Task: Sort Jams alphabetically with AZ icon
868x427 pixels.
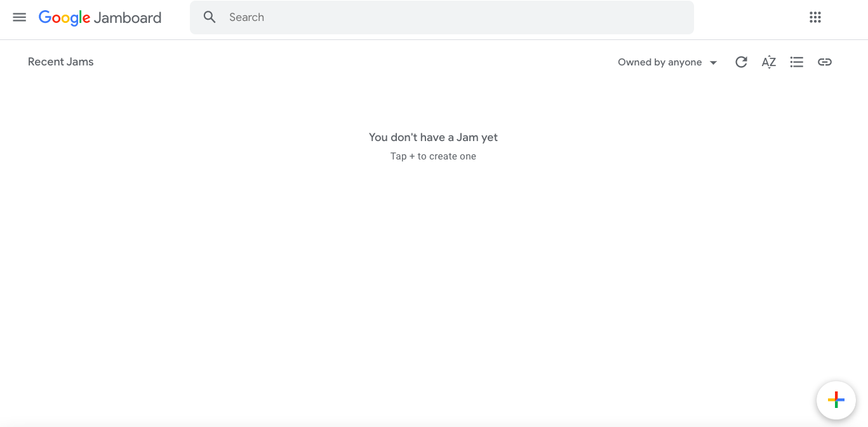Action: click(x=769, y=62)
